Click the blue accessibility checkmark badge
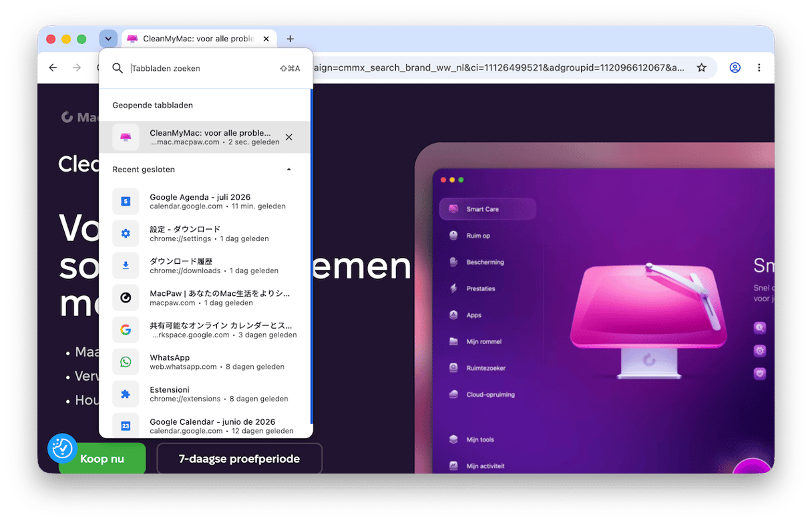The image size is (812, 523). [x=62, y=448]
